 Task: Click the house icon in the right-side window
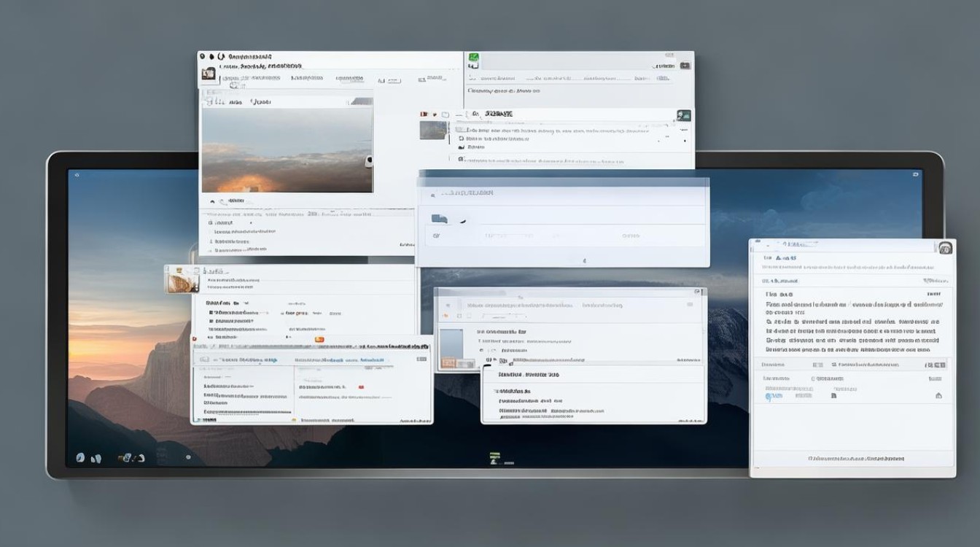(x=938, y=396)
